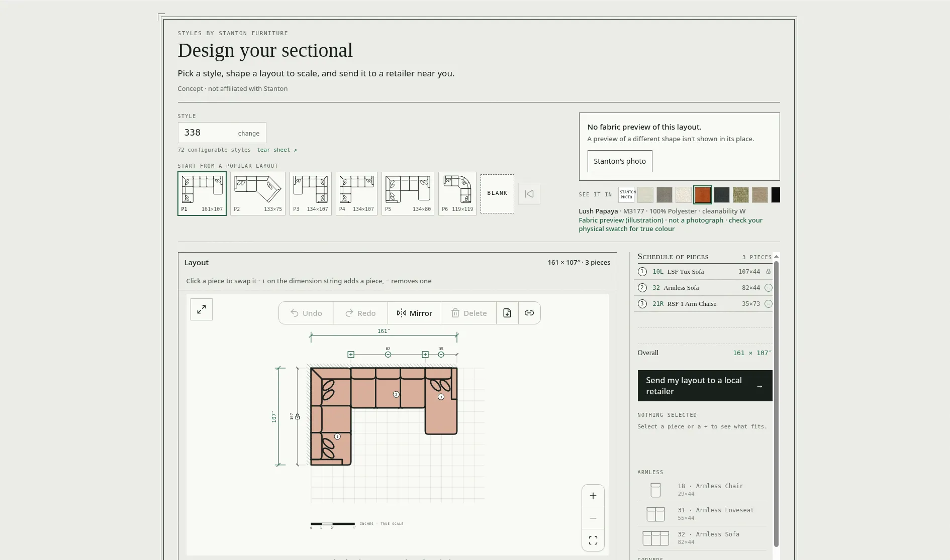
Task: Expand the layout canvas to fullscreen
Action: [202, 309]
